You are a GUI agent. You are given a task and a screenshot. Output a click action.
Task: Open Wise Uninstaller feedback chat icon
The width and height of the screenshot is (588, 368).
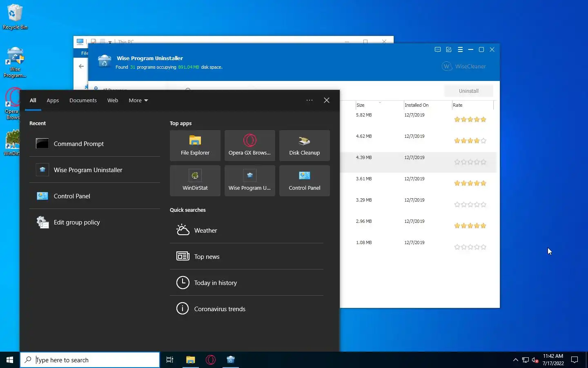coord(438,49)
